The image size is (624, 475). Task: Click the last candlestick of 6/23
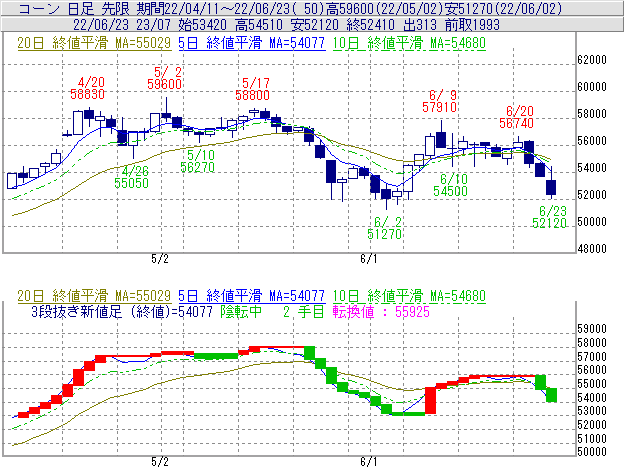click(551, 183)
